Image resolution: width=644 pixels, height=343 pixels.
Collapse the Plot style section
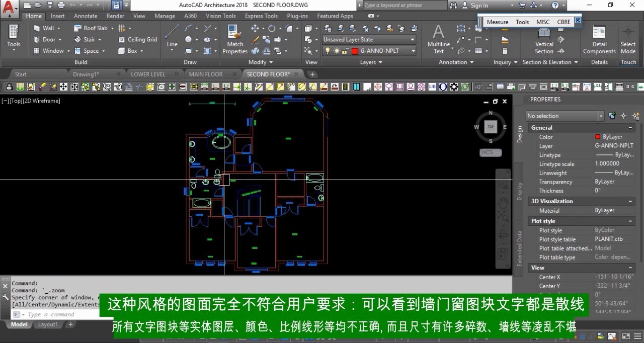[x=630, y=221]
